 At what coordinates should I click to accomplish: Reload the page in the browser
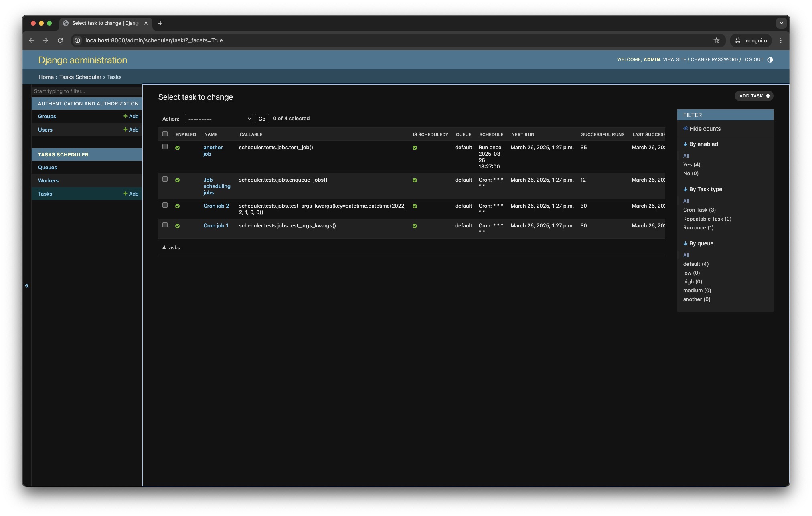click(x=60, y=40)
